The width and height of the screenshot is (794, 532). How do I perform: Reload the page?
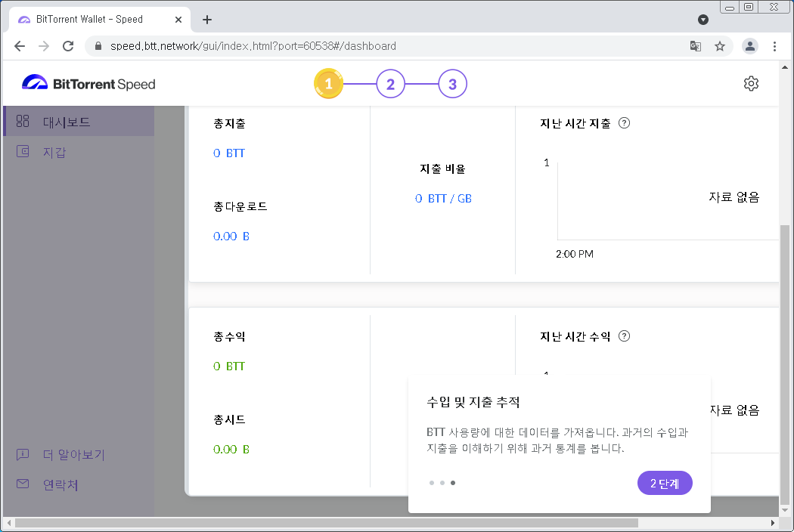pos(68,46)
